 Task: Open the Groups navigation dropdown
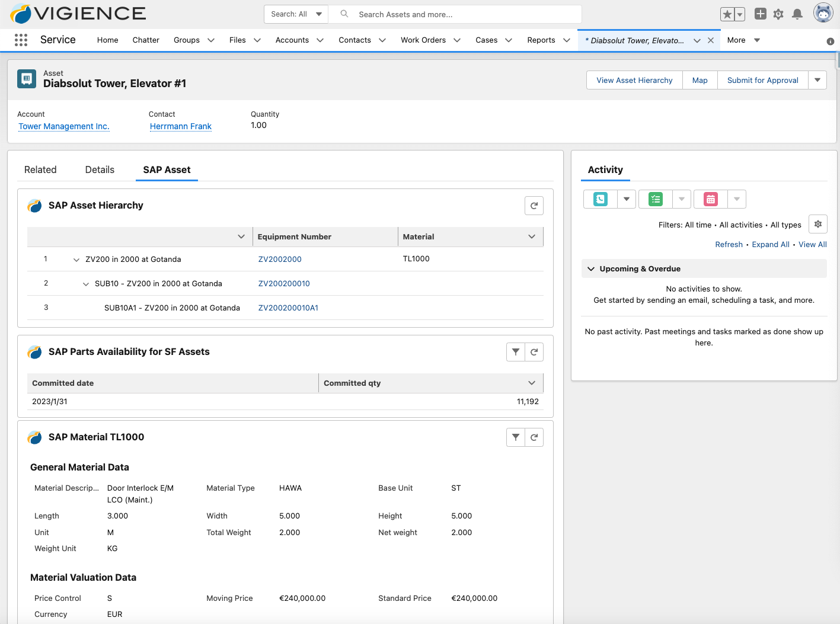210,40
